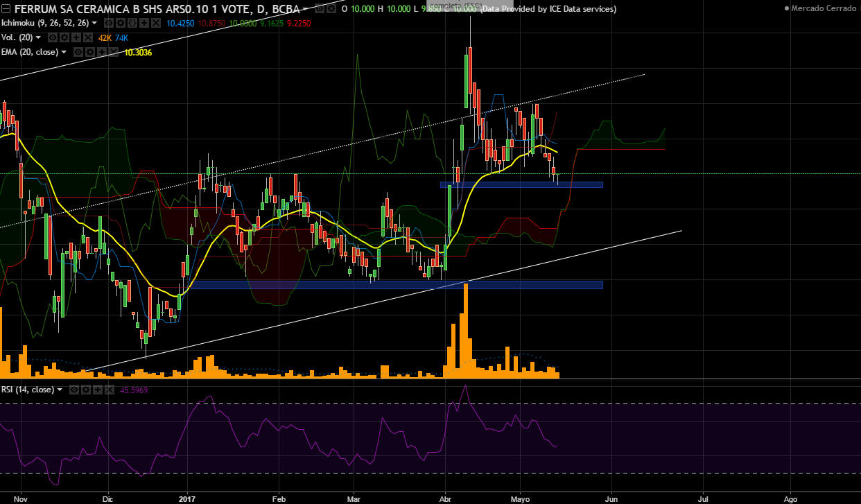This screenshot has height=504, width=861.
Task: Remove the Vol indicator with X icon
Action: coord(88,37)
